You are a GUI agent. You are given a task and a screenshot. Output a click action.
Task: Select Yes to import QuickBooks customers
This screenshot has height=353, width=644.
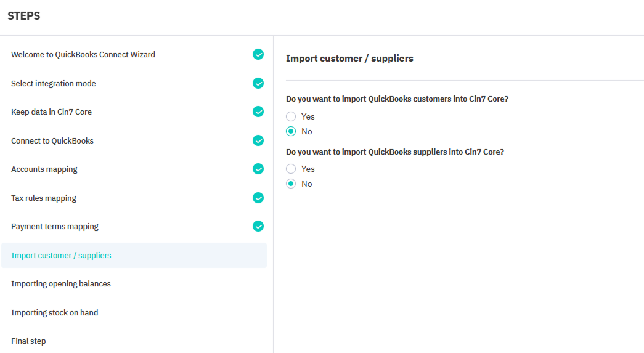click(291, 116)
